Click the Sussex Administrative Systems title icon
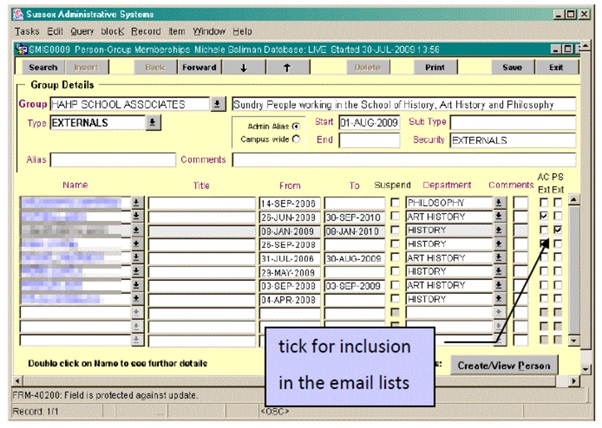Viewport: 602px width, 428px height. 9,12
